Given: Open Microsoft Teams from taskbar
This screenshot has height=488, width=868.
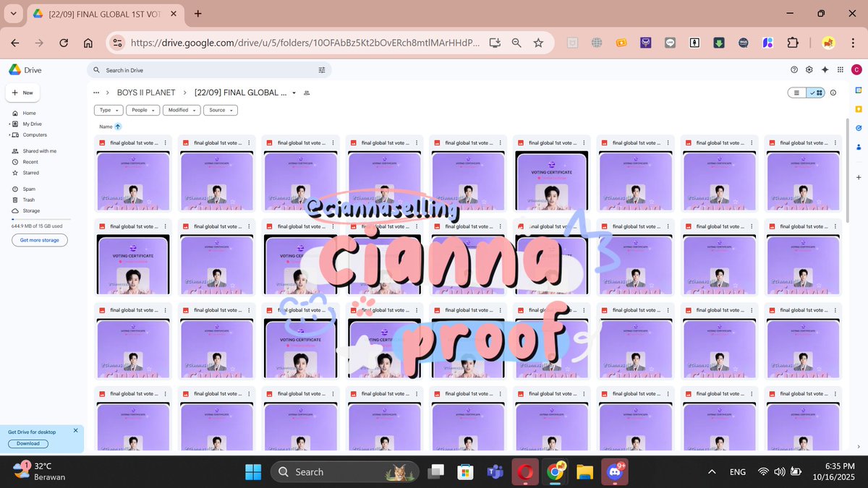Looking at the screenshot, I should (495, 471).
